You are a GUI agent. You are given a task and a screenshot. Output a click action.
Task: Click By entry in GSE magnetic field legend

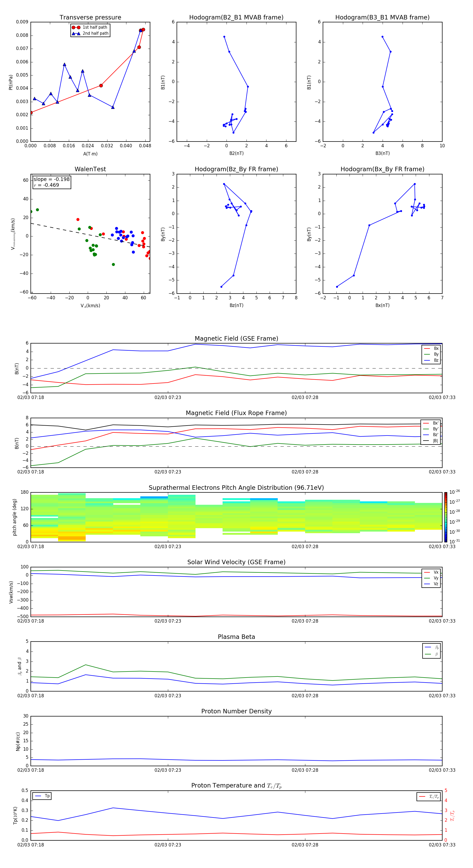431,354
